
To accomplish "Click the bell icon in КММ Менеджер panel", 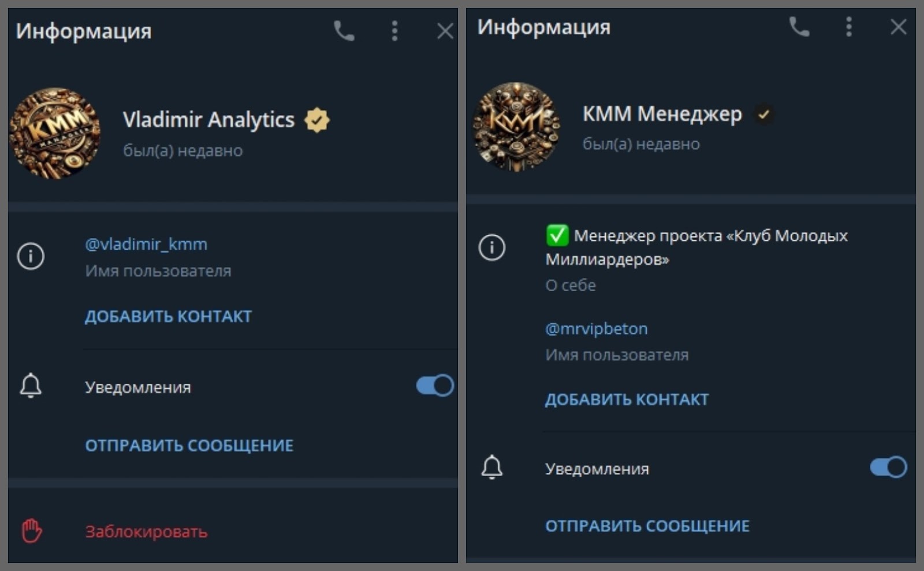I will pyautogui.click(x=492, y=468).
